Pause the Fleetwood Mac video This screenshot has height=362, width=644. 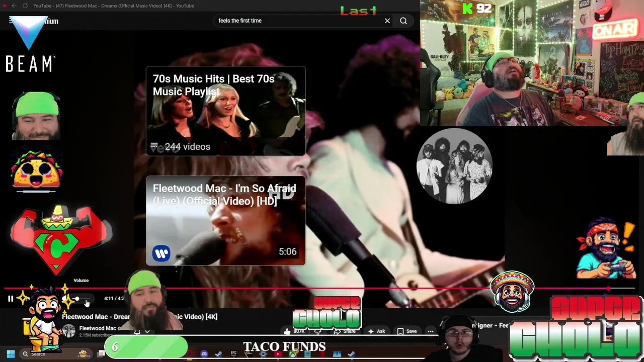[x=11, y=299]
